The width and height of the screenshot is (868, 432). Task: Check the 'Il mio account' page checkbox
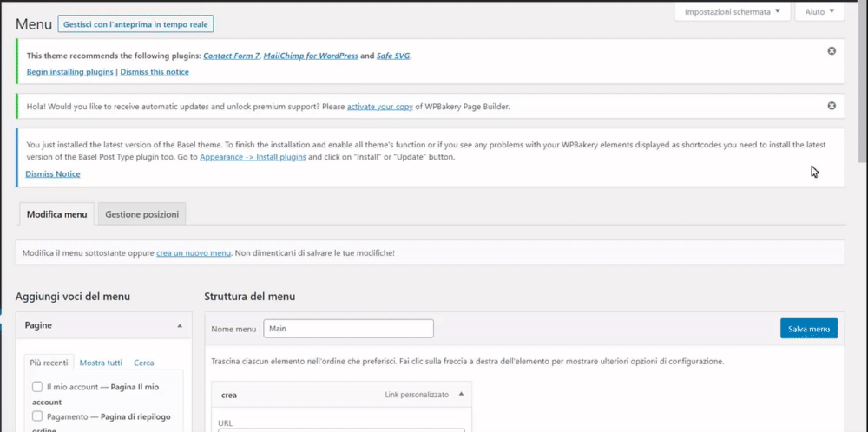coord(37,387)
